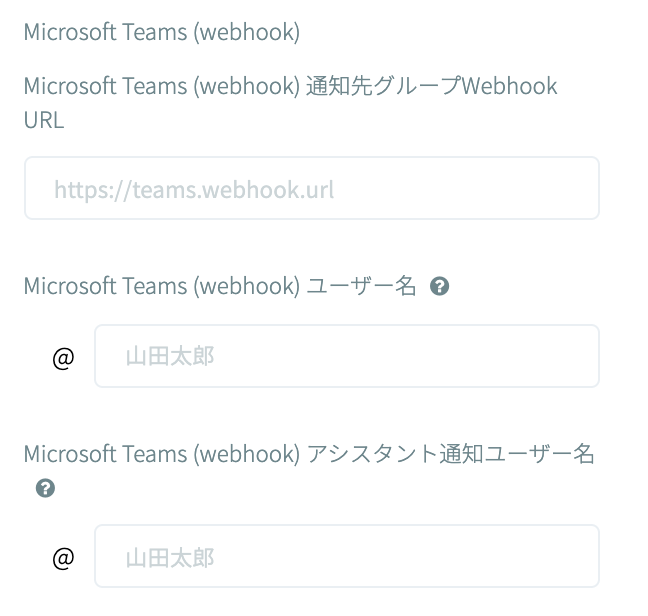Click @ symbol before アシスタント通知ユーザー名 field
Screen dimensions: 648x616
[x=63, y=557]
